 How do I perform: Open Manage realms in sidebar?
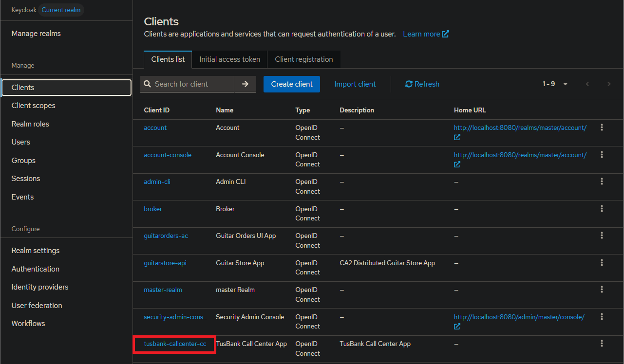[36, 34]
